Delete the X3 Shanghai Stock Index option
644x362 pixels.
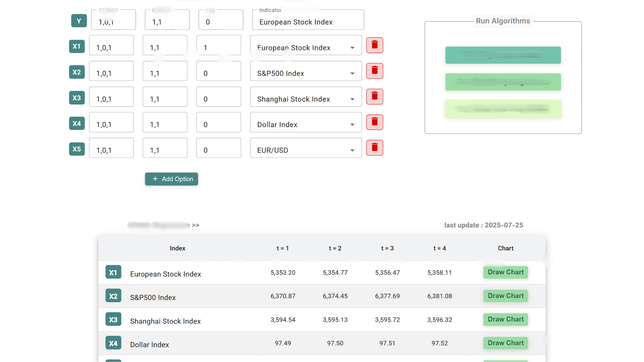tap(375, 97)
